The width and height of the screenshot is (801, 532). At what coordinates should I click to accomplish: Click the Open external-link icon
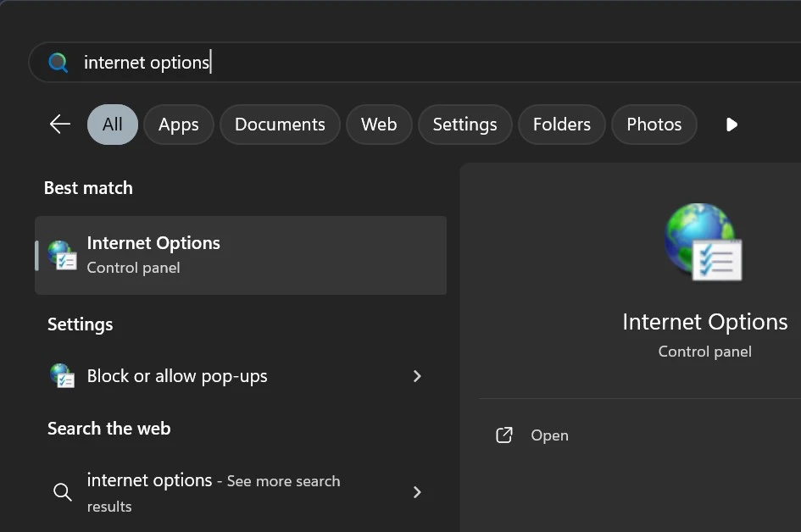(504, 435)
